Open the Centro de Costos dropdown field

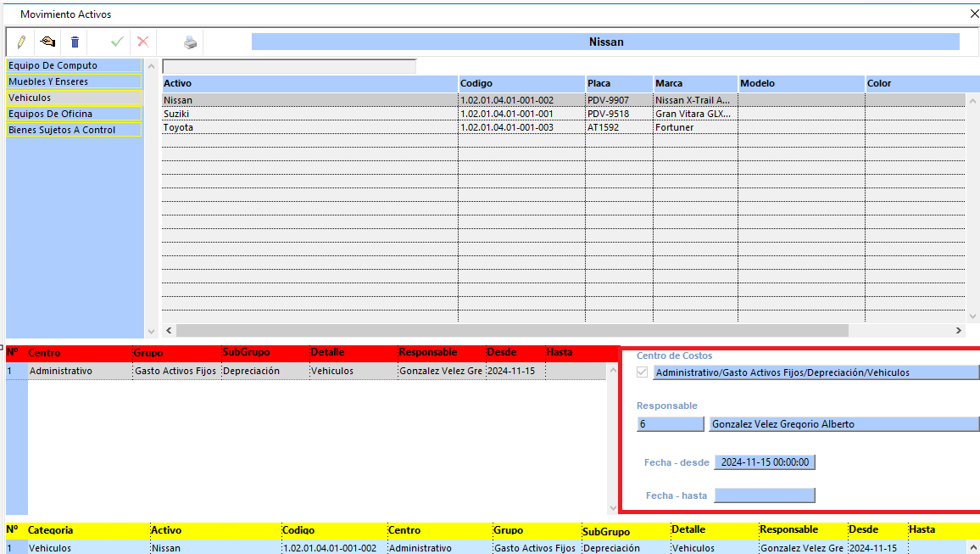[x=816, y=372]
